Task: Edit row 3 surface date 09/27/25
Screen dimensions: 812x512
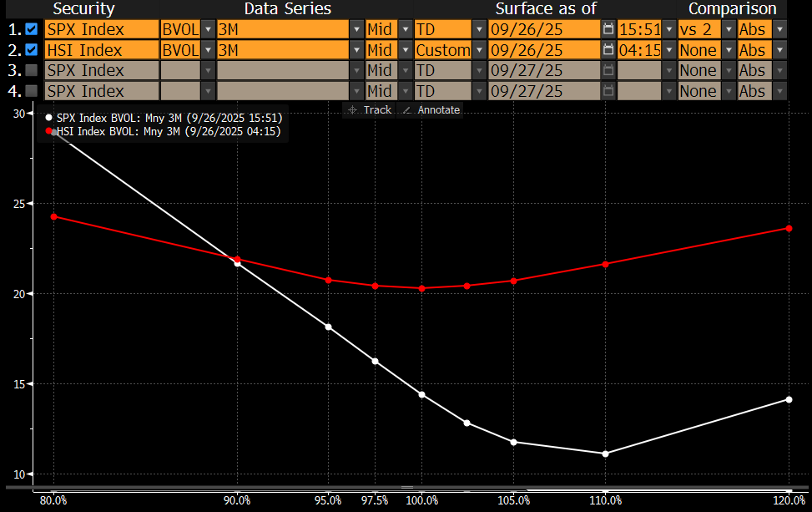Action: point(544,70)
